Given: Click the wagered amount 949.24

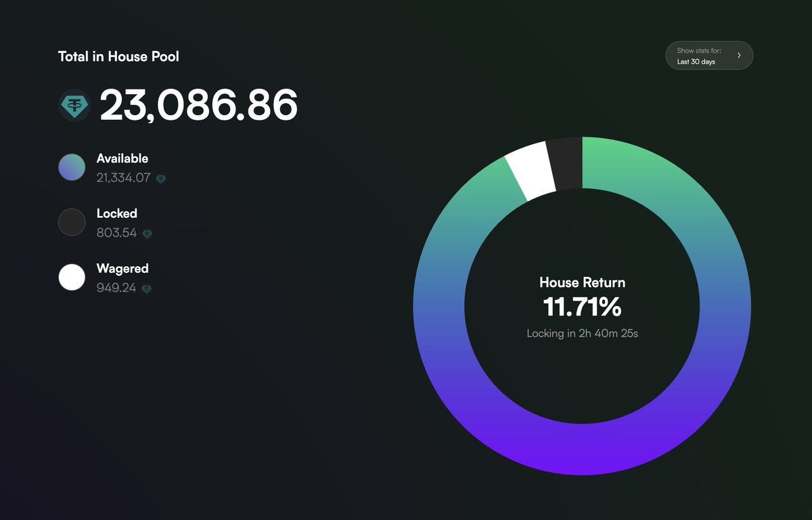Looking at the screenshot, I should click(116, 288).
